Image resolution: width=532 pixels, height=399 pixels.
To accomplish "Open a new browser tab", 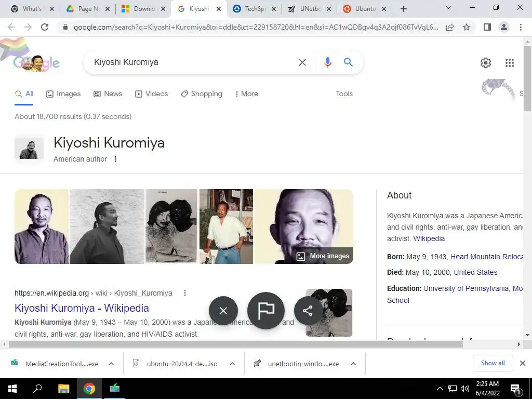I will point(403,9).
